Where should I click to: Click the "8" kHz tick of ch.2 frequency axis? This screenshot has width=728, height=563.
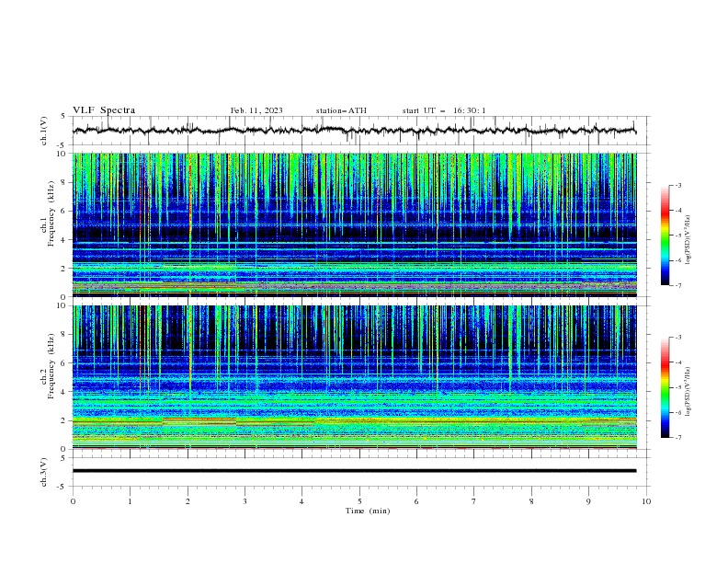[x=63, y=335]
